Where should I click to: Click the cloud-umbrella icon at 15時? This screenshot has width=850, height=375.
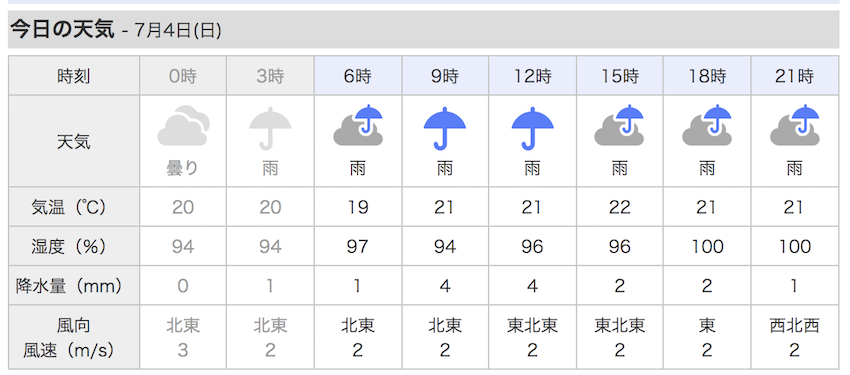pyautogui.click(x=620, y=125)
